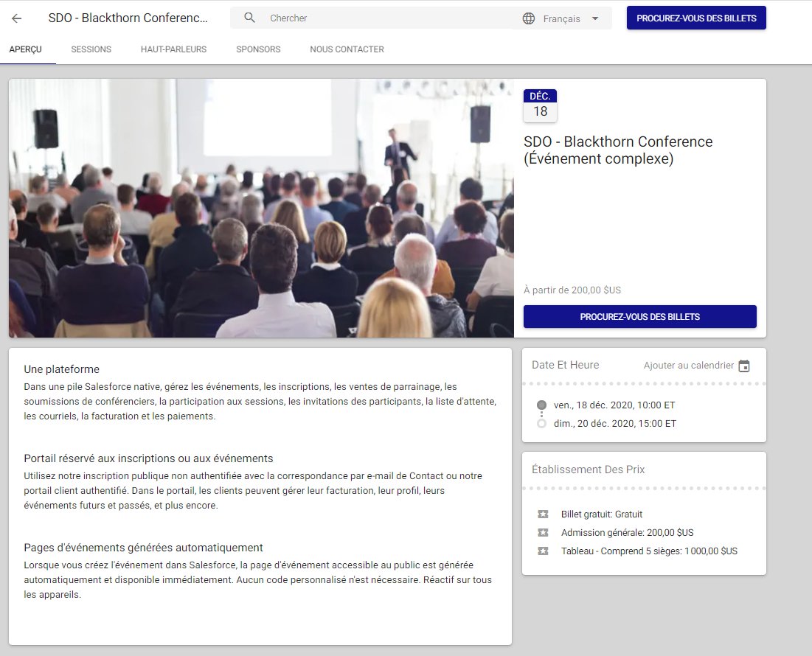Click the ticket icon beside Billet gratuit
812x656 pixels.
coord(543,514)
